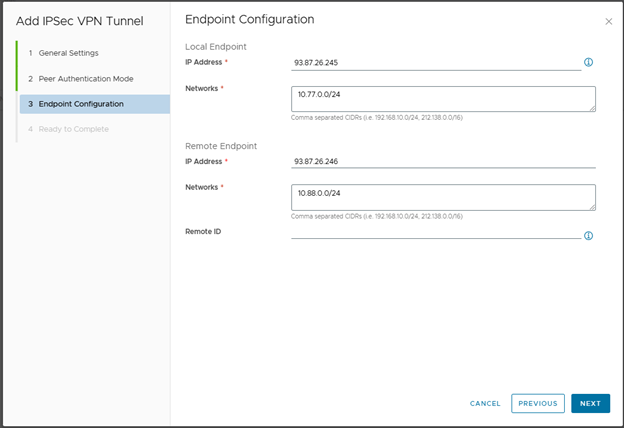Click resize handle of Remote Networks textarea
The image size is (624, 428).
(x=592, y=206)
